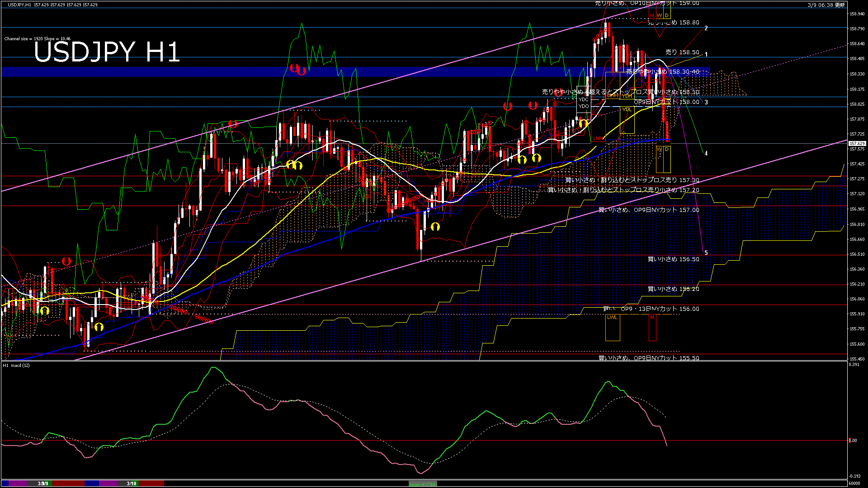868x488 pixels.
Task: Select the orange LWL box marker
Action: (612, 318)
